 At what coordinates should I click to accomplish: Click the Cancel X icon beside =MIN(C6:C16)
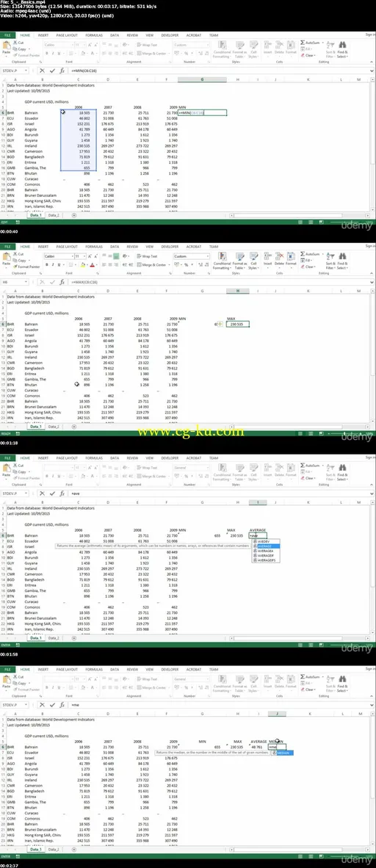(42, 70)
